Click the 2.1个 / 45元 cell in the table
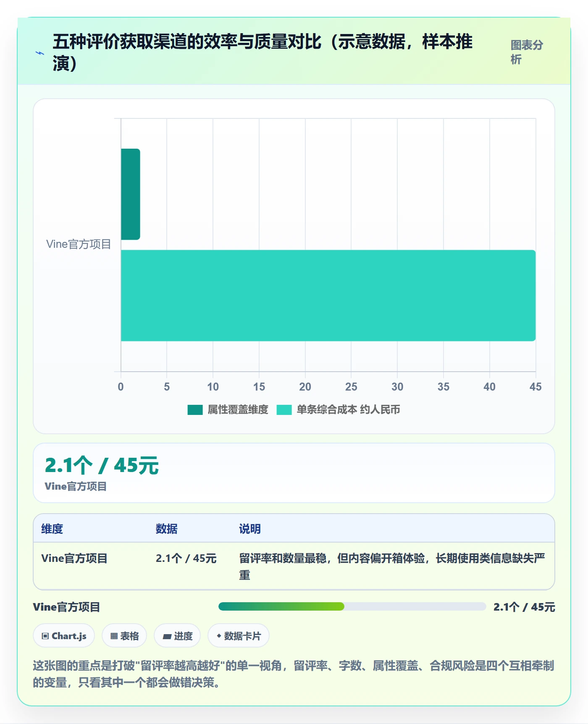Screen dimensions: 588x724 tap(186, 558)
